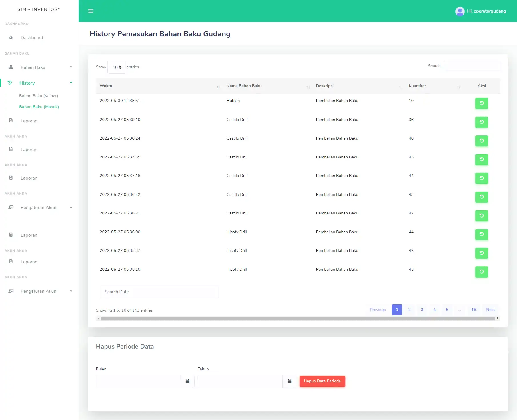The image size is (517, 420).
Task: Click restore icon for 2022-05-27 05:36:21 row
Action: point(482,216)
